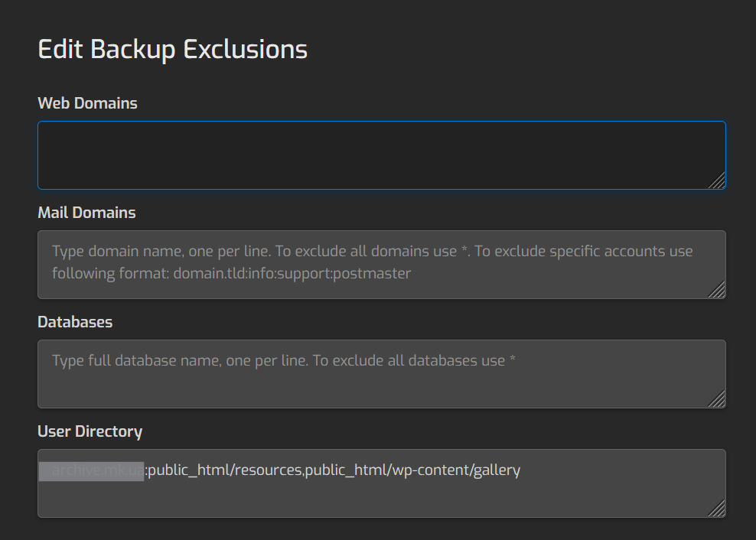
Task: Click the Databases label
Action: click(x=75, y=322)
